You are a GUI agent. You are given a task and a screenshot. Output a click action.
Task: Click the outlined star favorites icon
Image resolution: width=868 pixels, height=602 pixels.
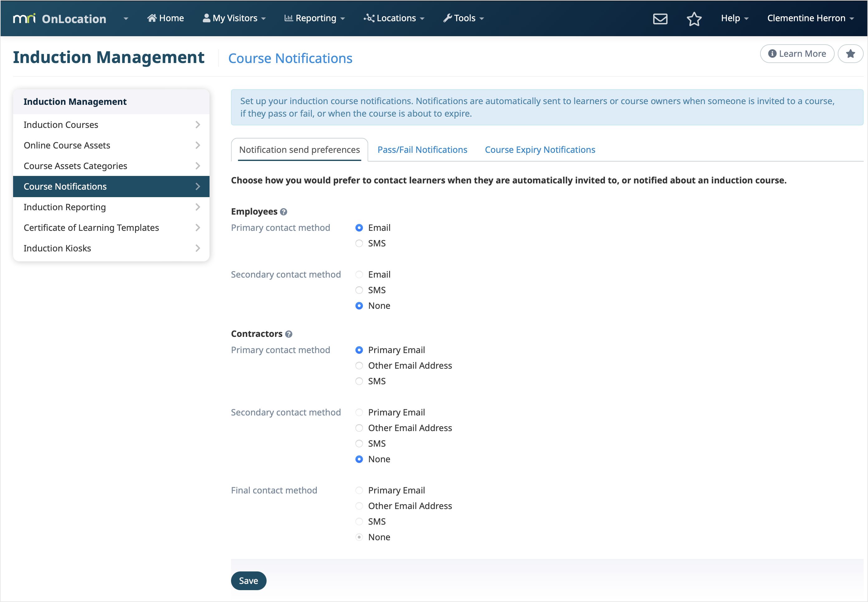(694, 18)
